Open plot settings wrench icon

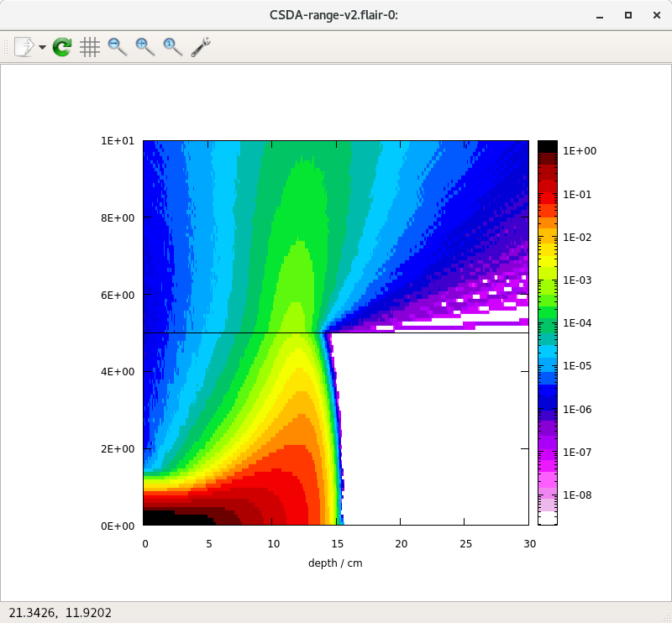201,47
